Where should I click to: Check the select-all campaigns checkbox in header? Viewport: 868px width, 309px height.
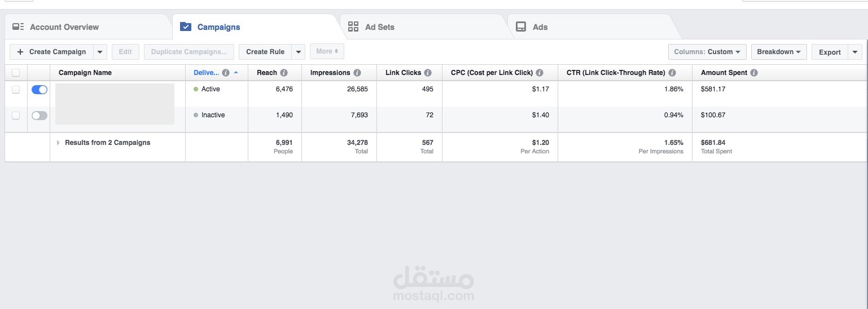tap(16, 73)
